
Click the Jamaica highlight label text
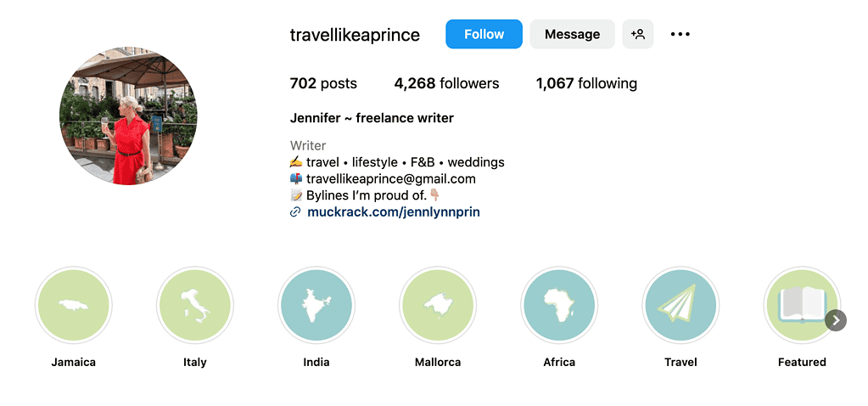[74, 362]
